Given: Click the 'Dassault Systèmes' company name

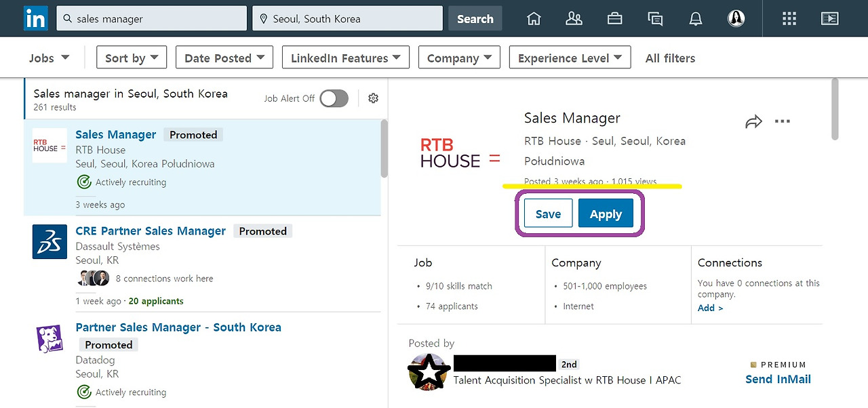Looking at the screenshot, I should [118, 246].
